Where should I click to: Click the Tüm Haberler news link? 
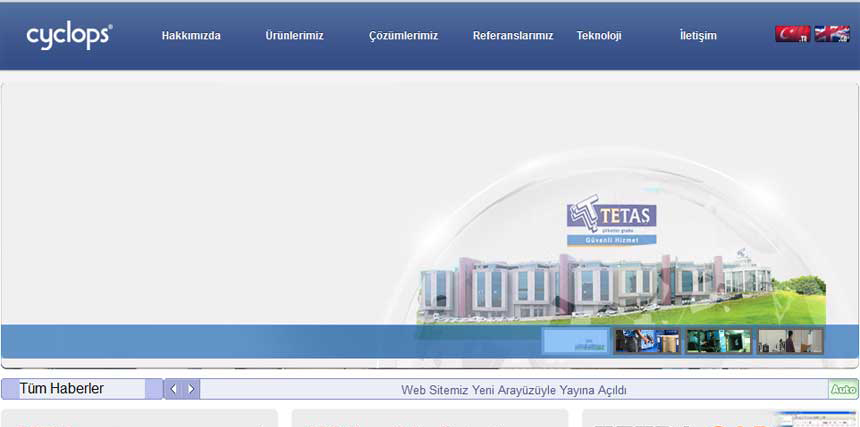(x=61, y=389)
